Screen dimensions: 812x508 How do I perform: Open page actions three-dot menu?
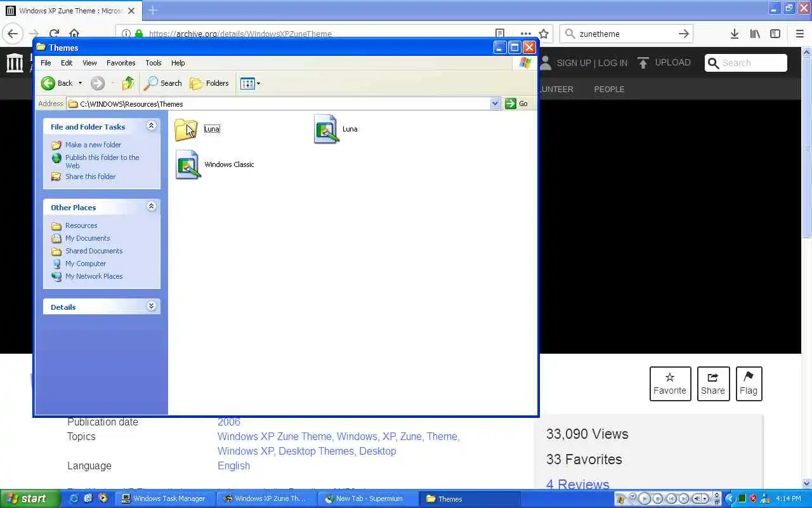tap(526, 34)
